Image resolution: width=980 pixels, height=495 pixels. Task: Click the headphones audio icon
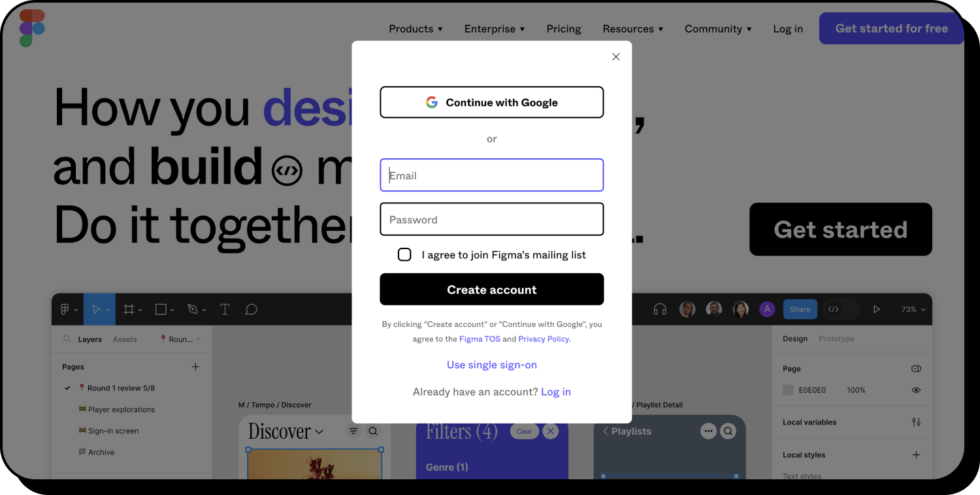coord(660,309)
